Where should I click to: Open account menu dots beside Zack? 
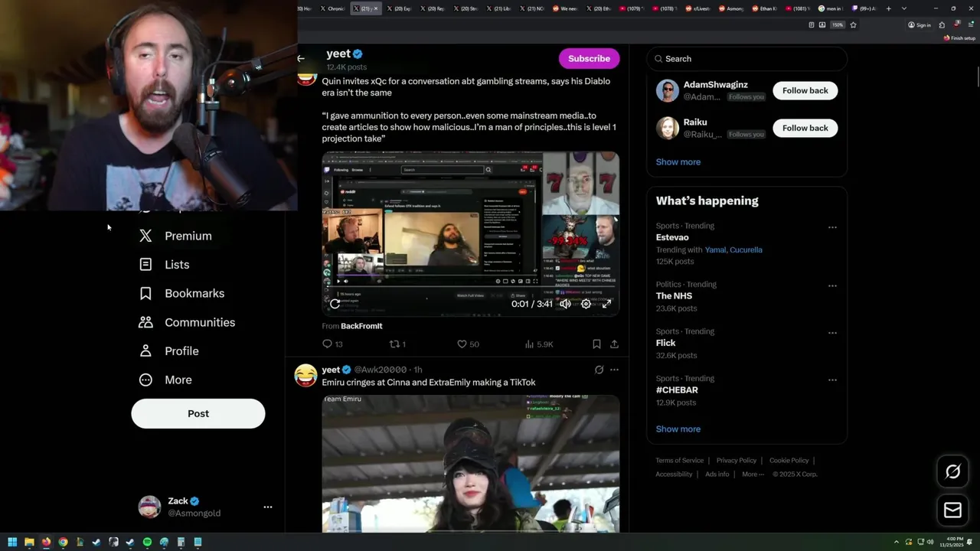(x=267, y=507)
